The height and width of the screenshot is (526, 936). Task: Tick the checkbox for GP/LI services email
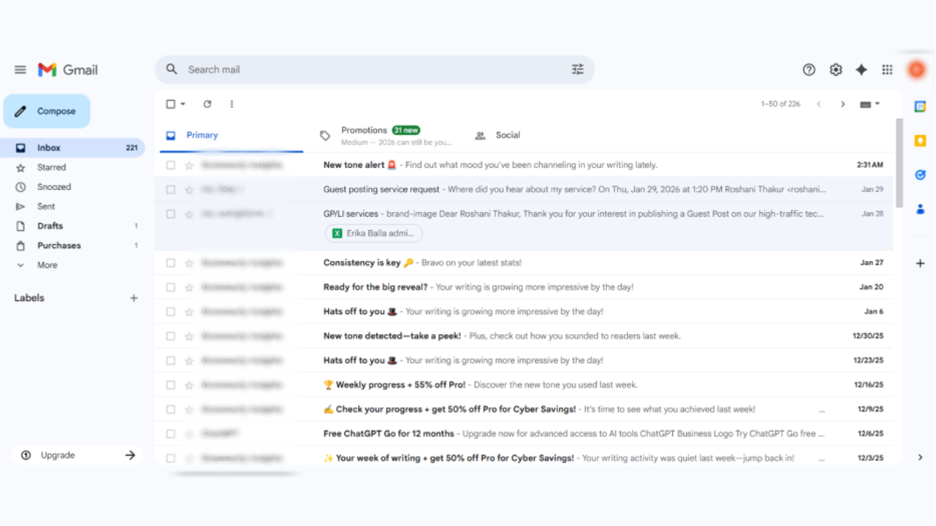pyautogui.click(x=171, y=214)
